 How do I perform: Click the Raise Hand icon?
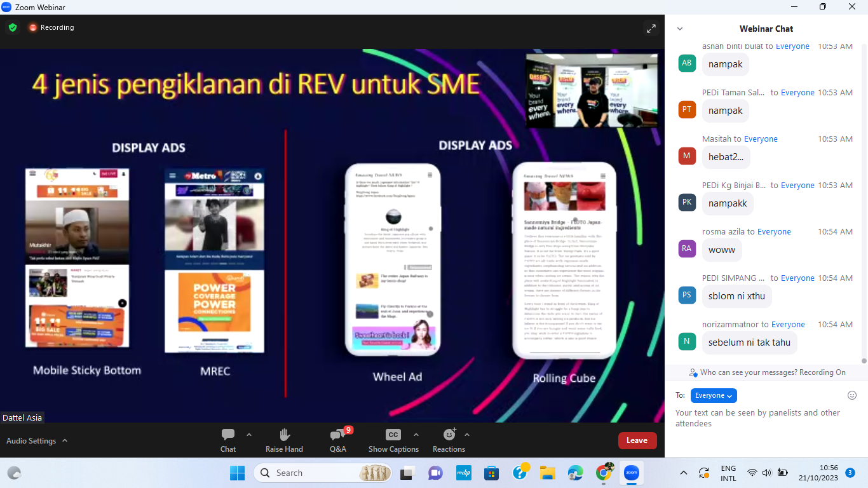coord(284,435)
